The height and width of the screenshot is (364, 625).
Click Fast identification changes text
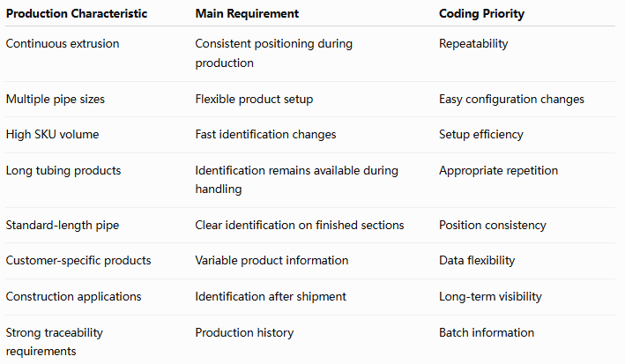265,134
